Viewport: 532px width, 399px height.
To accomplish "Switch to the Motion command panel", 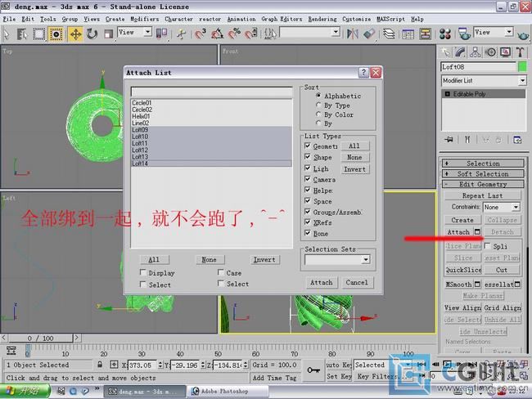I will tap(490, 52).
